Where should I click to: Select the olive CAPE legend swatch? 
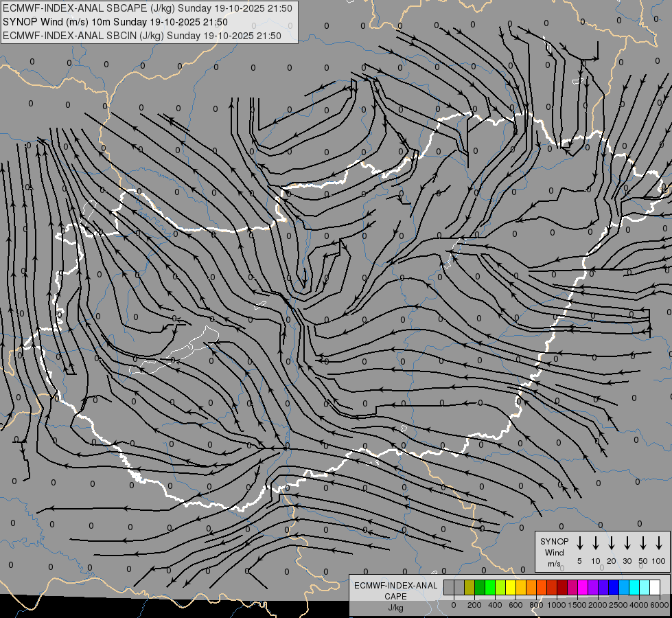tap(470, 587)
